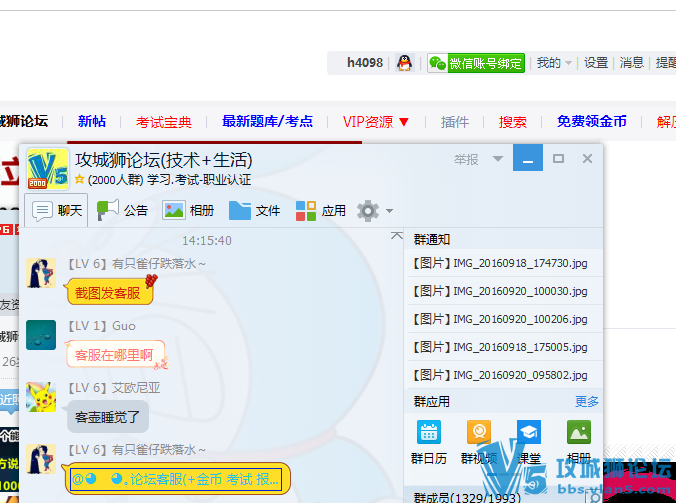Toggle the star beside 2000人群
Screen dimensions: 676x503
79,180
